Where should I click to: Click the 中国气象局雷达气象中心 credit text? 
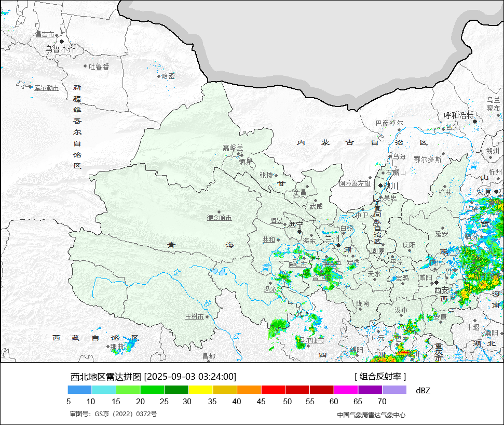[371, 415]
